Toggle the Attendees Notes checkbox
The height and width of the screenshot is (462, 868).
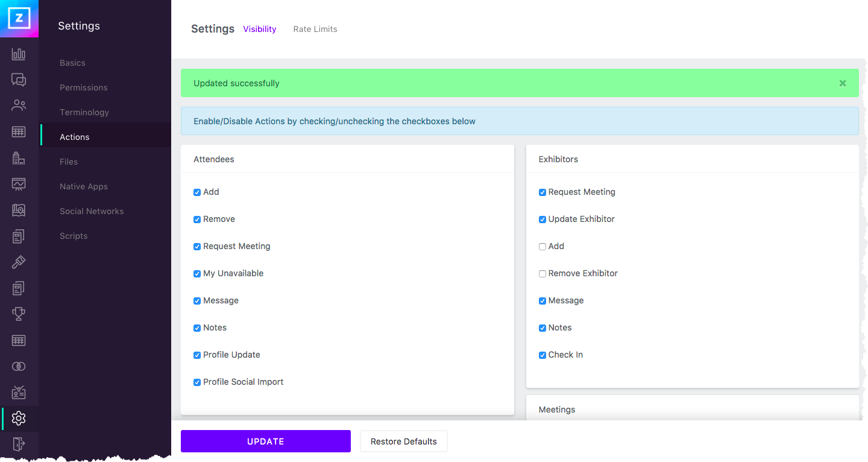197,328
